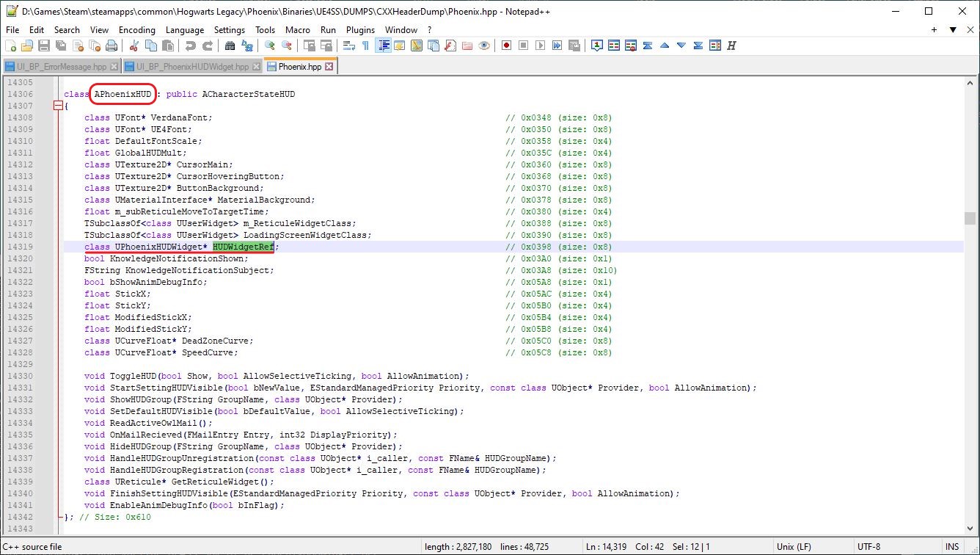This screenshot has height=555, width=980.
Task: Click the Save All toolbar icon
Action: tap(61, 46)
